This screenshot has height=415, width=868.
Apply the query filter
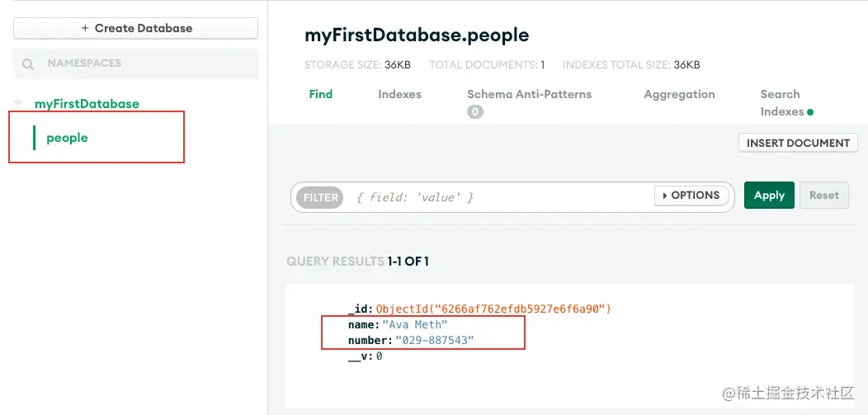coord(769,196)
